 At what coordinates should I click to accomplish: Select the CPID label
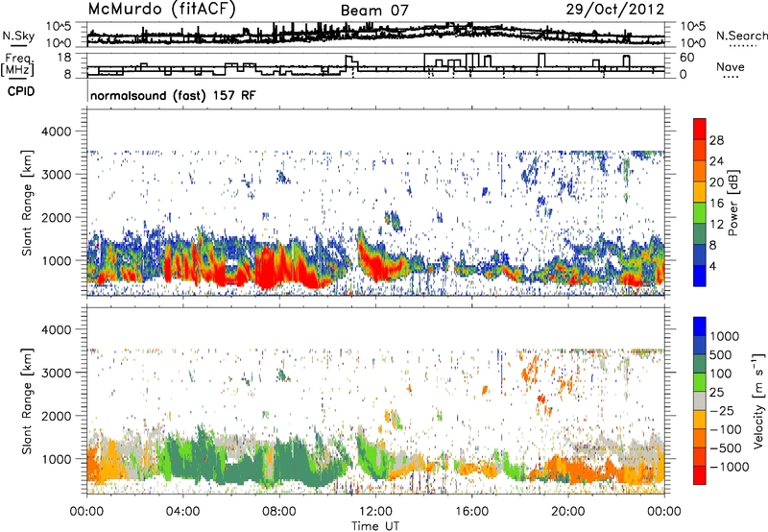click(x=21, y=91)
